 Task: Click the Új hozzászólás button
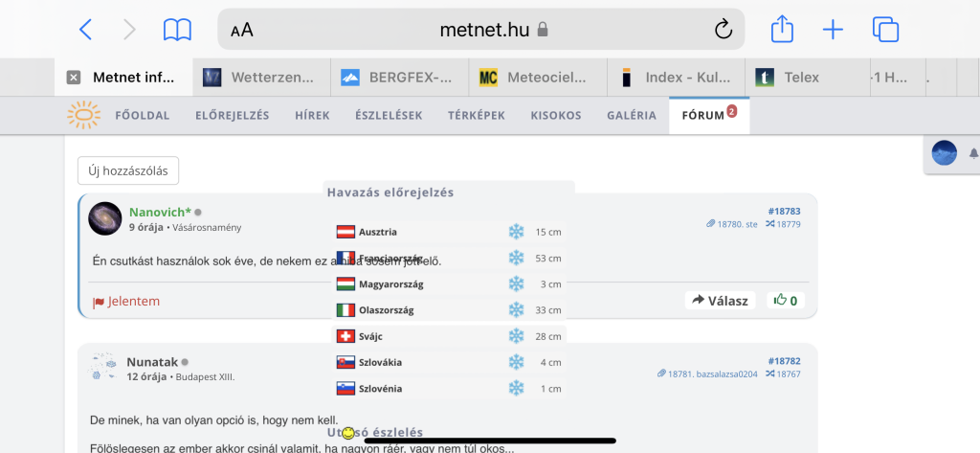pos(128,170)
